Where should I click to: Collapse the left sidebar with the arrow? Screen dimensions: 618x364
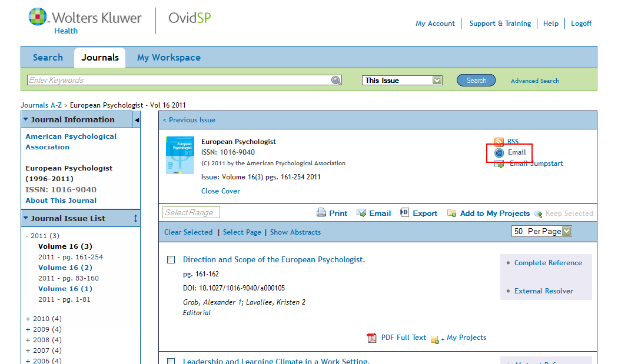click(x=137, y=120)
